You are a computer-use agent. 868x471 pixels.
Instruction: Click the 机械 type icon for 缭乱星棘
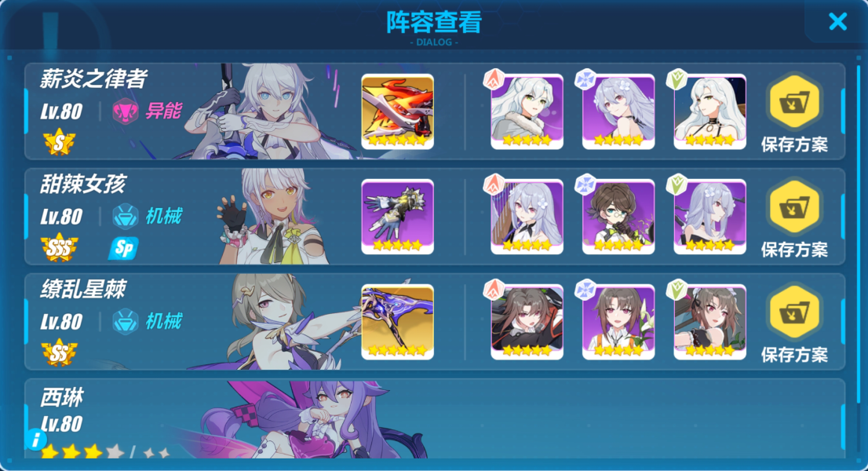tap(126, 322)
